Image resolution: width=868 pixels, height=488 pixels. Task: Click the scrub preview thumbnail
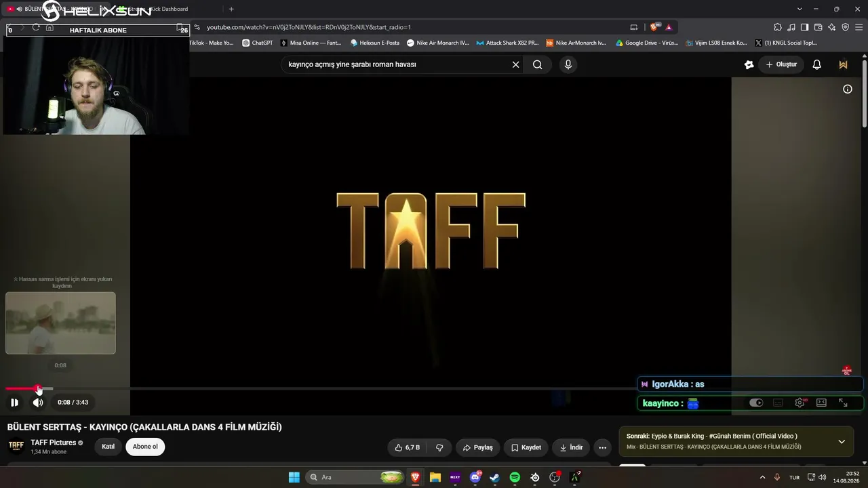(x=60, y=323)
